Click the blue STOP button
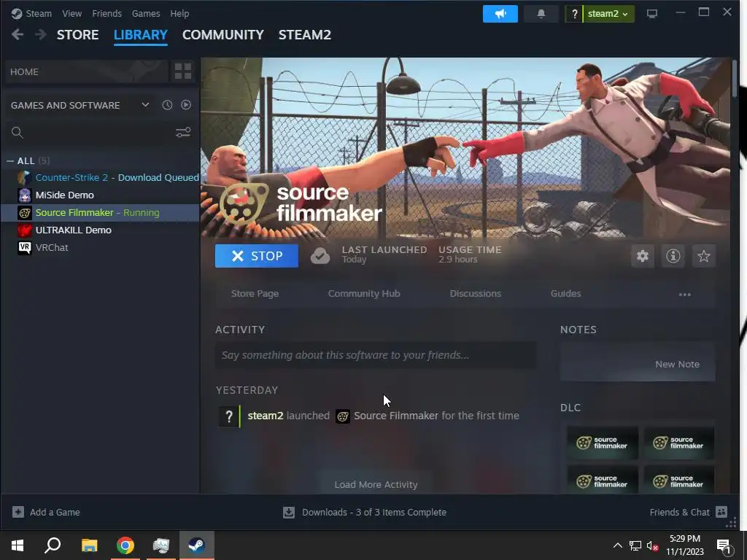 coord(257,256)
